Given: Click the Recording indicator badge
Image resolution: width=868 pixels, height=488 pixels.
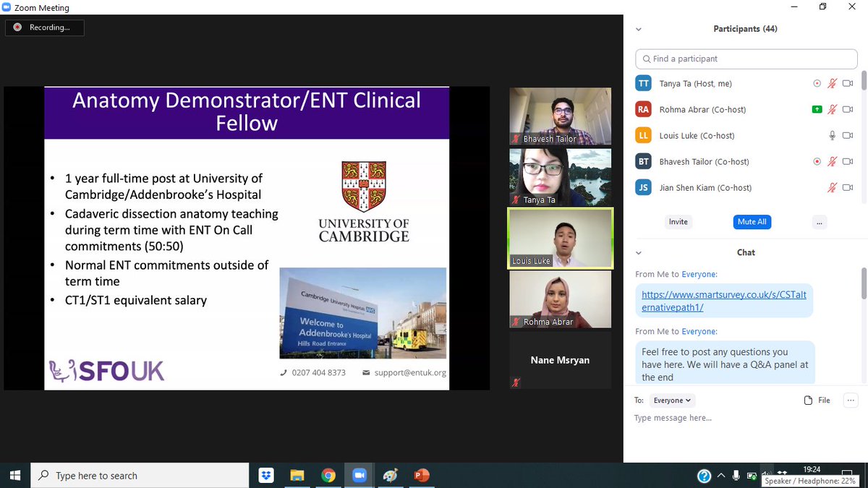Looking at the screenshot, I should (45, 27).
